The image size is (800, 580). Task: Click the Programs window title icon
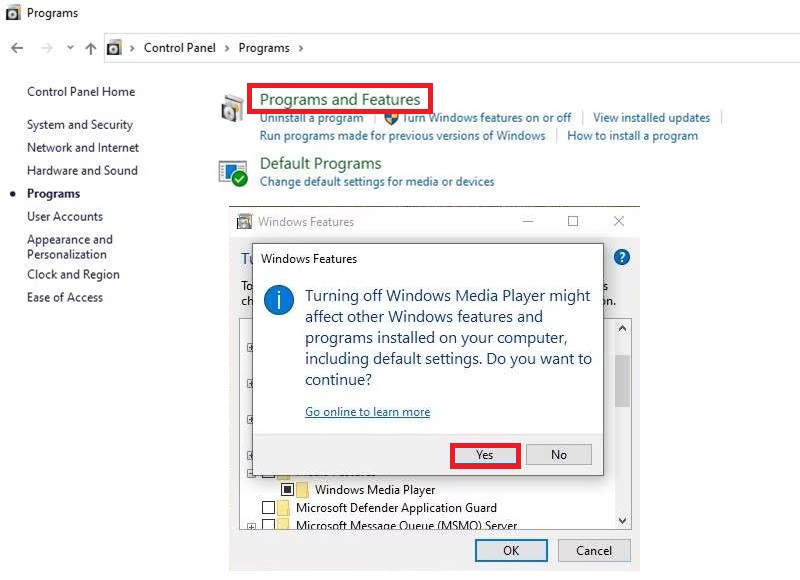pos(13,13)
